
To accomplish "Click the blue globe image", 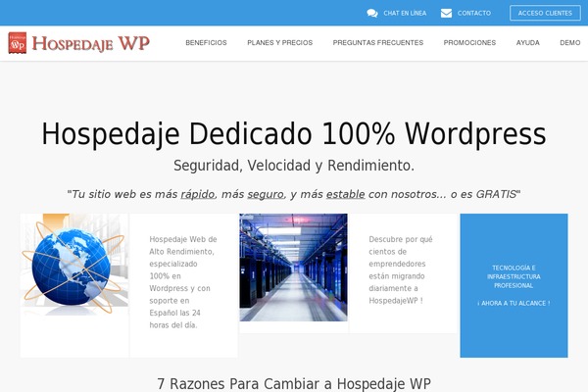I will 74,264.
